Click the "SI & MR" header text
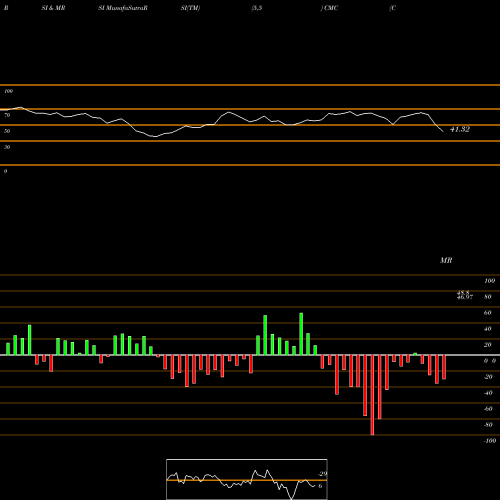The height and width of the screenshot is (500, 500). coord(53,8)
